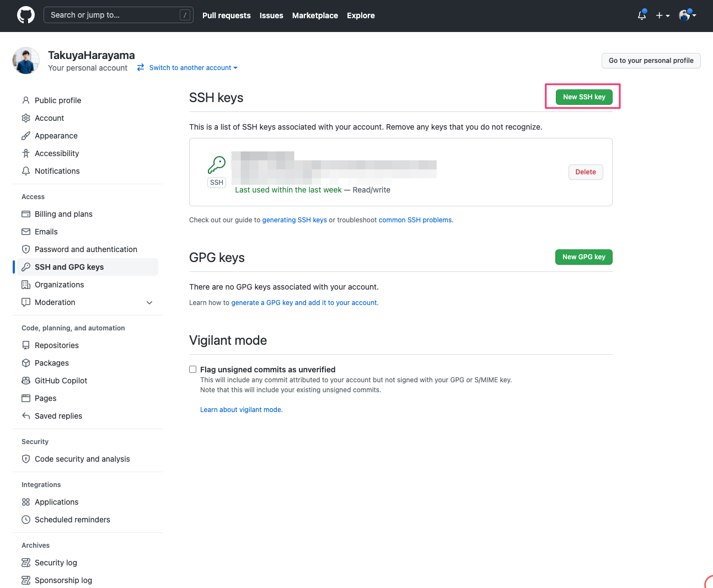The width and height of the screenshot is (713, 588).
Task: Click the Scheduled reminders clock icon
Action: pyautogui.click(x=25, y=519)
